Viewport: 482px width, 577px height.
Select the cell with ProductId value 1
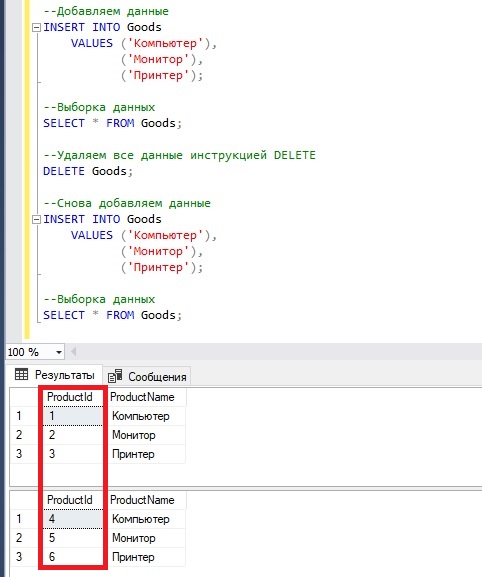[73, 416]
